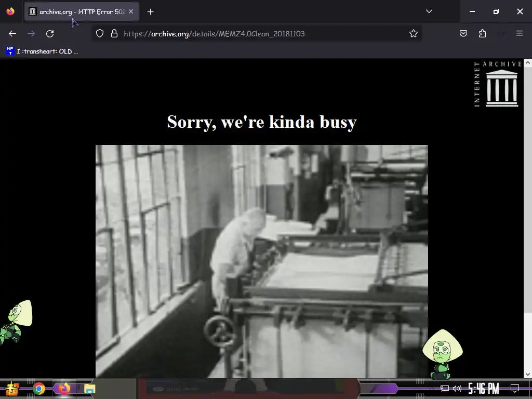Open tracking protection shield icon
The width and height of the screenshot is (532, 399).
coord(99,34)
